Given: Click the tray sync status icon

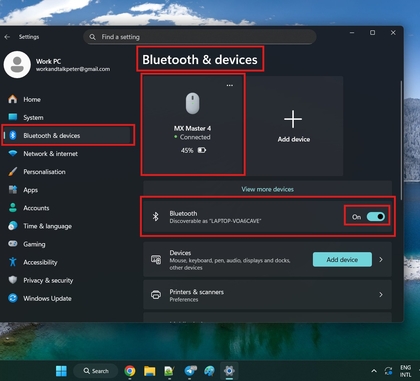Looking at the screenshot, I should [388, 371].
